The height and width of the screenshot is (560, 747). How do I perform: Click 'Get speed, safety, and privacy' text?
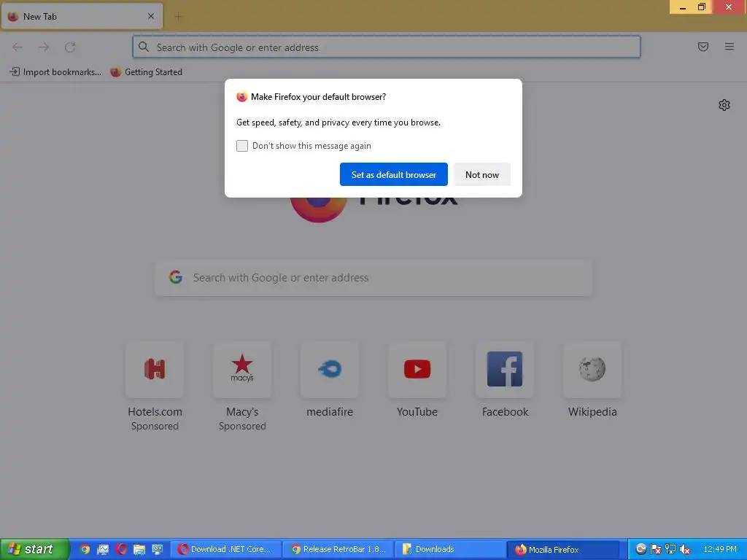click(338, 122)
